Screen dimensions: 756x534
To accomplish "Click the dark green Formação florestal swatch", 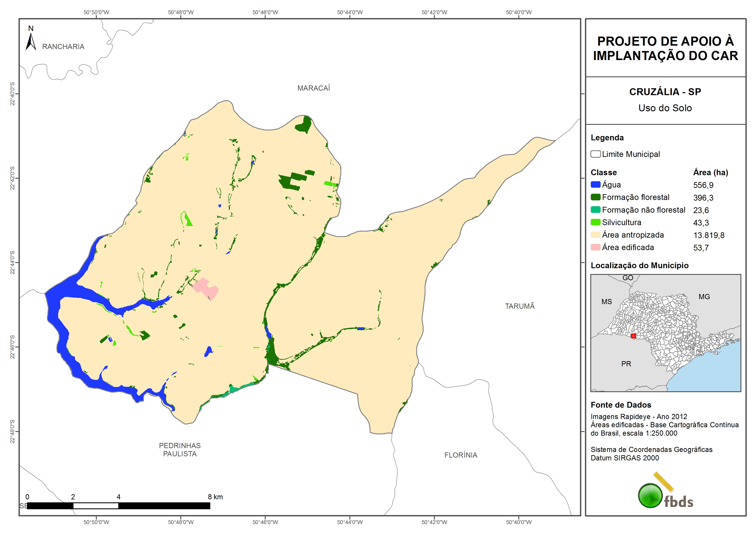I will [x=595, y=197].
